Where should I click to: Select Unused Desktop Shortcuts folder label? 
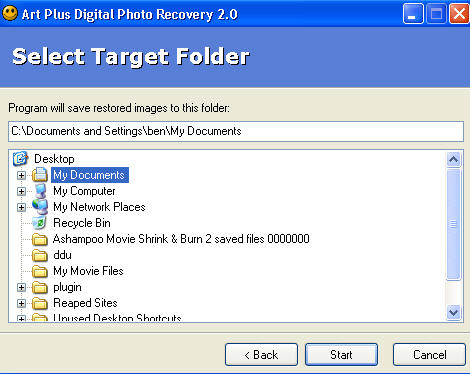coord(117,317)
